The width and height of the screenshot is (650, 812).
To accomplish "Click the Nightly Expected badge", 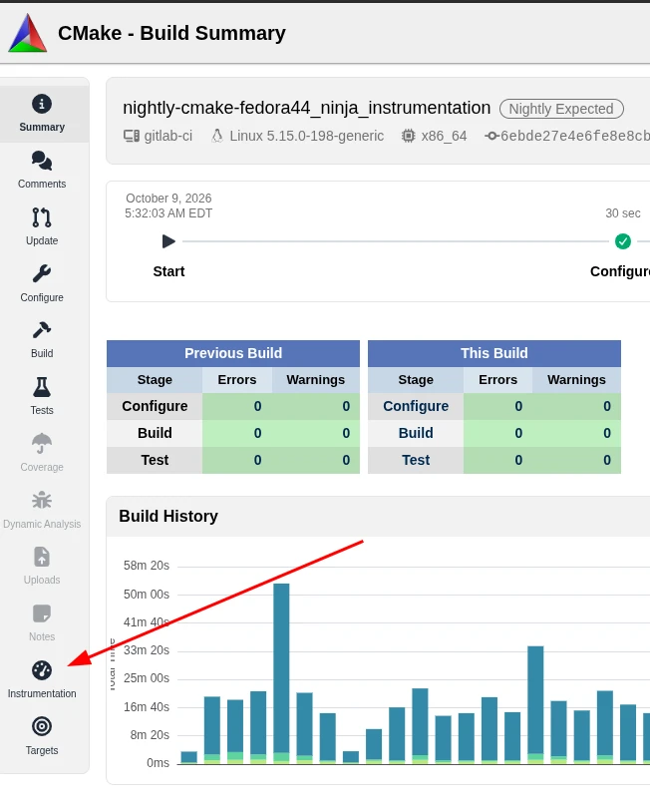I will point(561,109).
